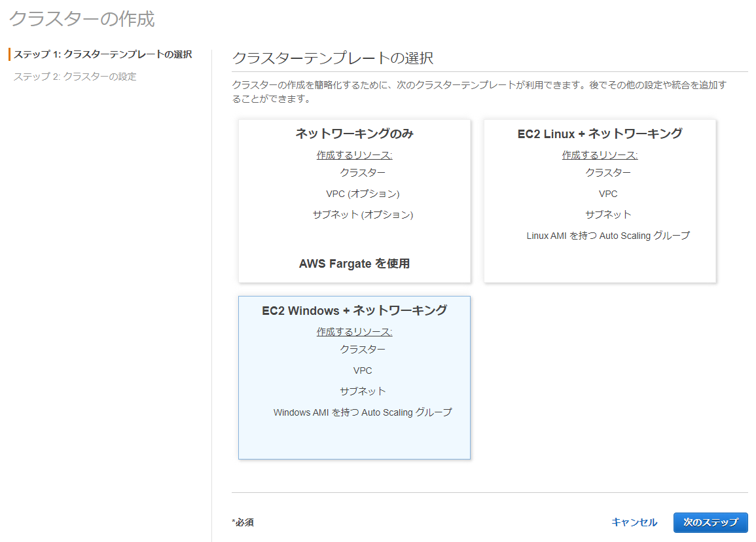This screenshot has width=756, height=542.
Task: Click the 次のステップ button
Action: pos(710,522)
